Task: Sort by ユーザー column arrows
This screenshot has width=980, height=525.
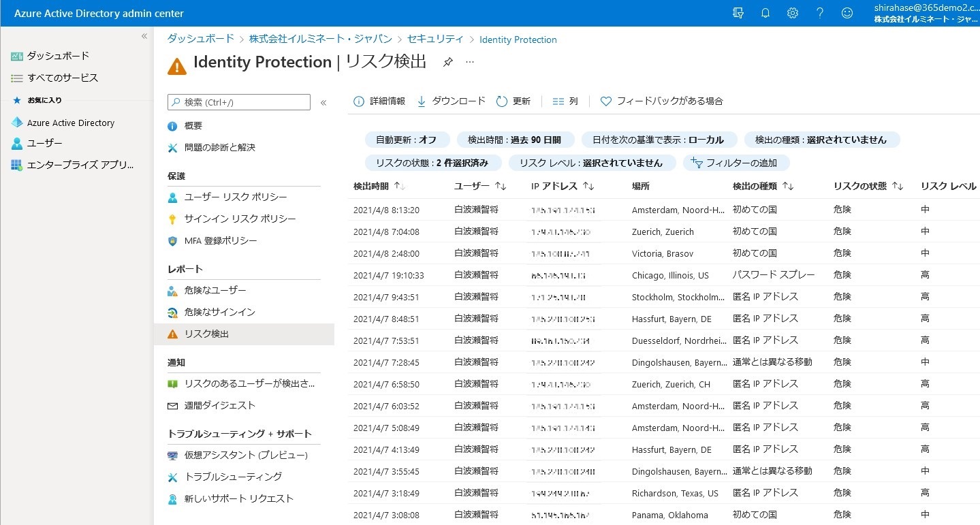Action: point(501,186)
